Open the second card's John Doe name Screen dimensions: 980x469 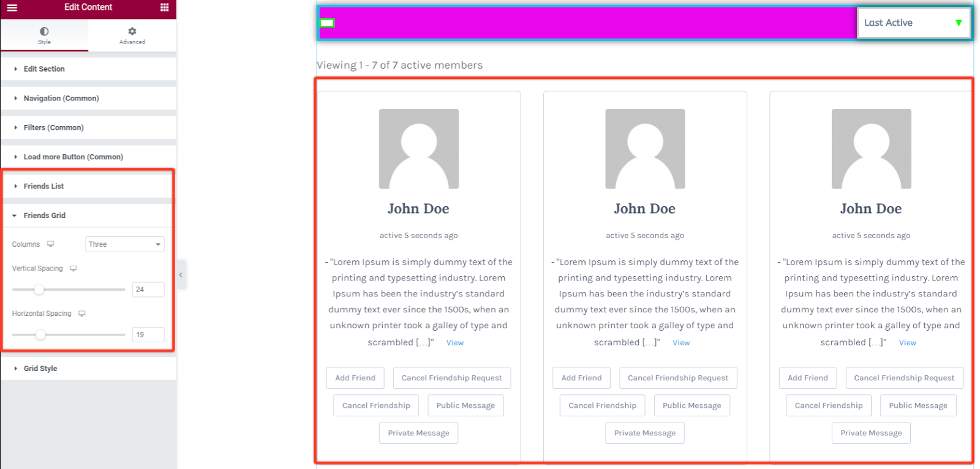(644, 209)
